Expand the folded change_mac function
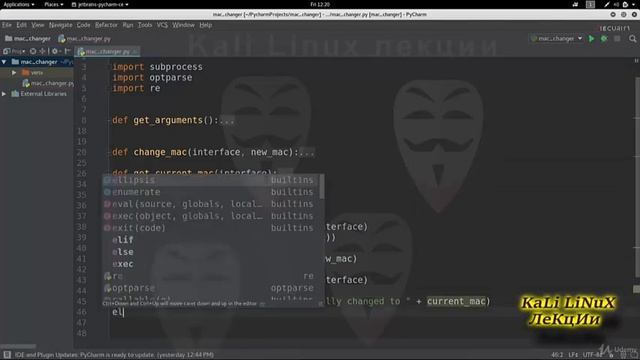640x360 pixels. pyautogui.click(x=307, y=153)
